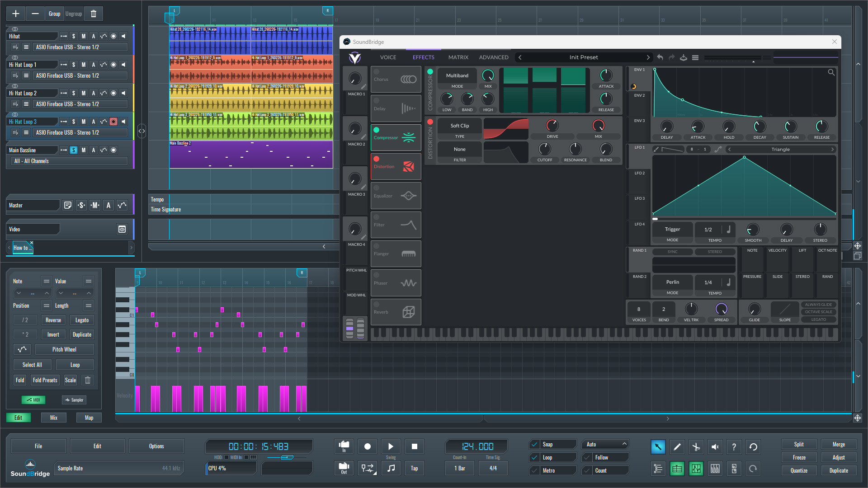Open the Edit menu in bottom bar
This screenshot has width=868, height=488.
97,446
